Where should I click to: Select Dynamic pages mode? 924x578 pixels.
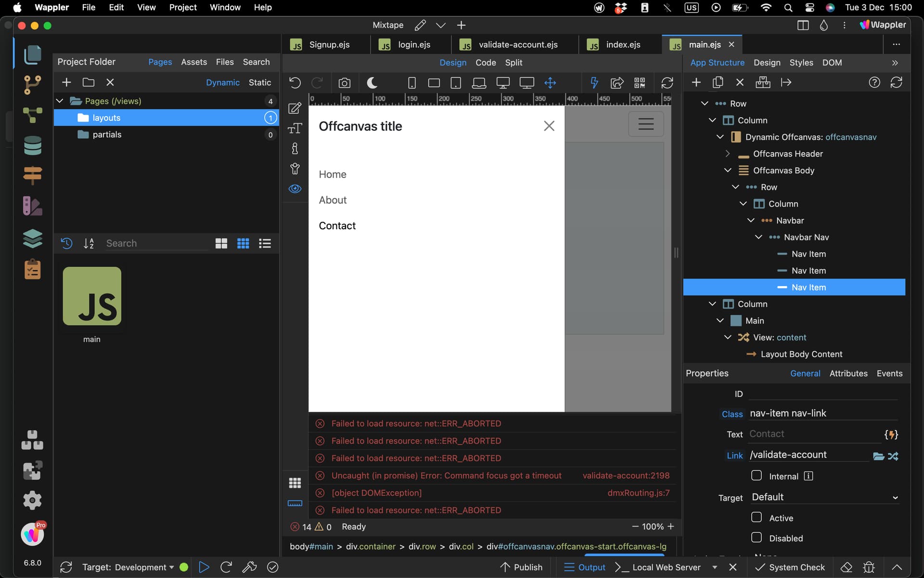[223, 82]
